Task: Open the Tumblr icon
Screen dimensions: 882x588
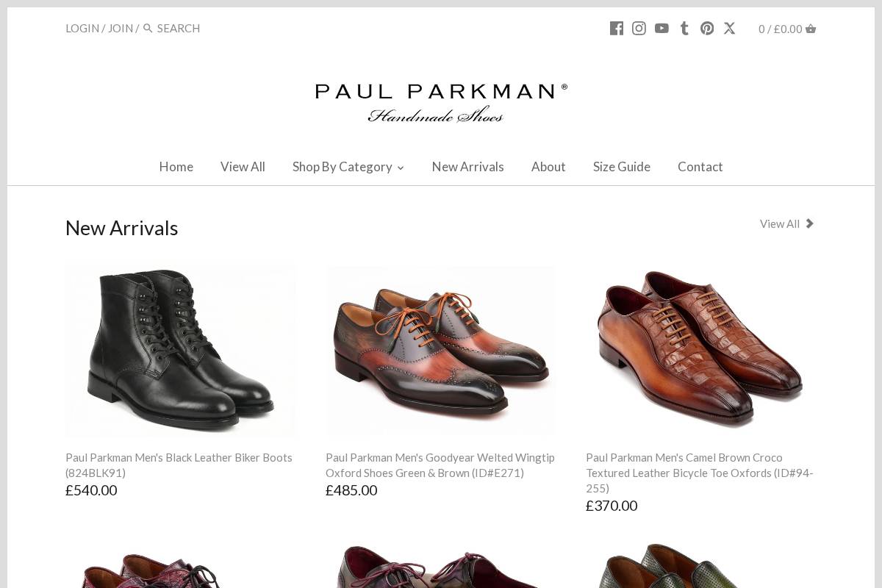Action: click(x=684, y=28)
